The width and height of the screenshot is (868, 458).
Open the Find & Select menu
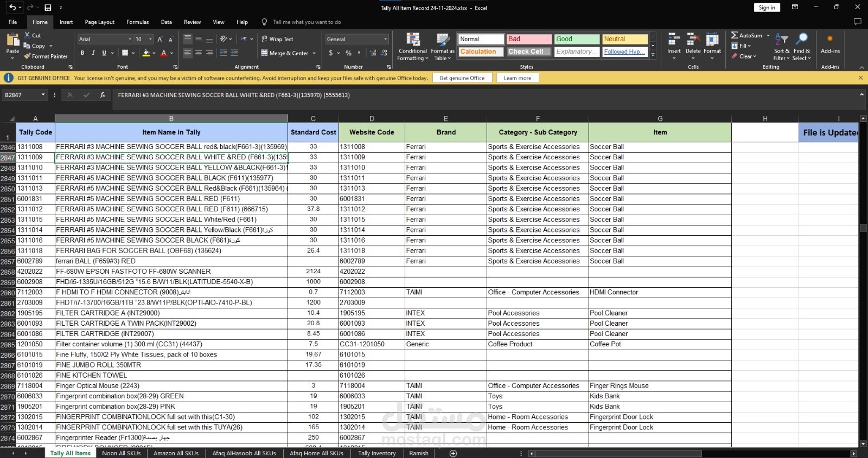[x=802, y=47]
